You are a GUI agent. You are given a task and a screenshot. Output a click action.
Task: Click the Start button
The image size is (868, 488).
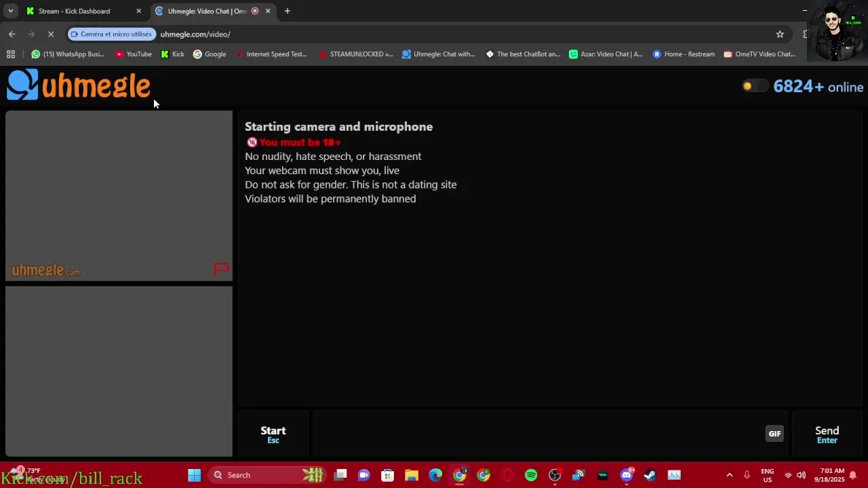click(273, 434)
